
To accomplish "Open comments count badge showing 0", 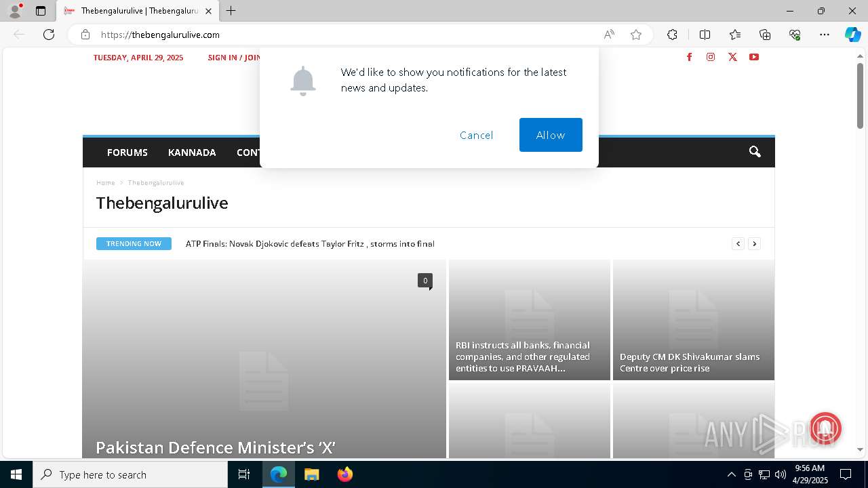I will point(425,281).
